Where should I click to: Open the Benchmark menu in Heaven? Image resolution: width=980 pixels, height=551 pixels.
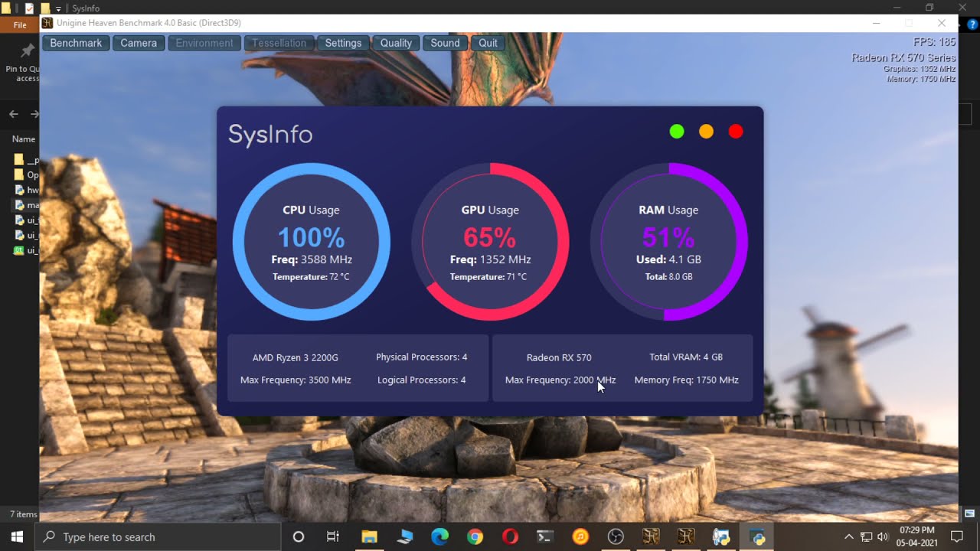click(x=76, y=43)
